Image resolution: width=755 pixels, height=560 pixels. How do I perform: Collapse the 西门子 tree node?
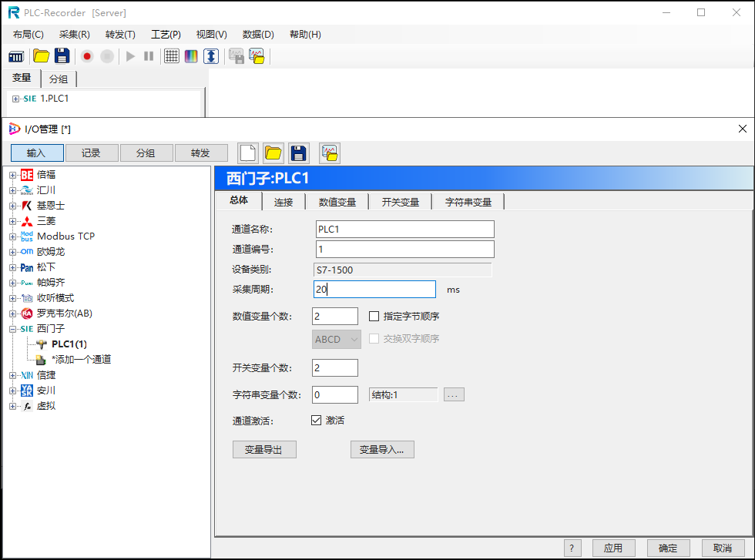14,328
